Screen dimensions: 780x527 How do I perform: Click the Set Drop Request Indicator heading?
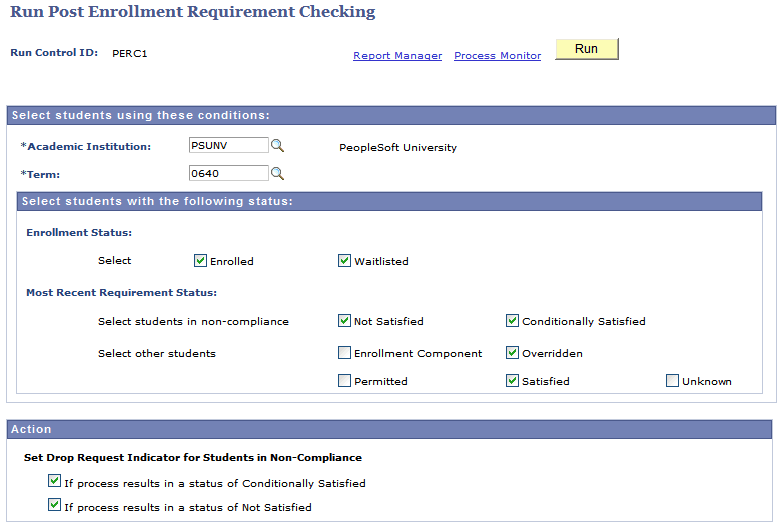[x=193, y=457]
